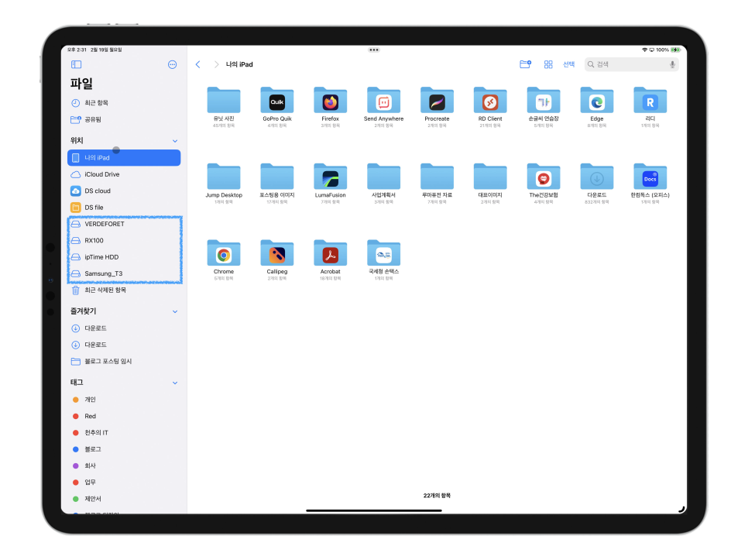Tap the microphone dictation icon in search
The height and width of the screenshot is (560, 748).
coord(672,64)
